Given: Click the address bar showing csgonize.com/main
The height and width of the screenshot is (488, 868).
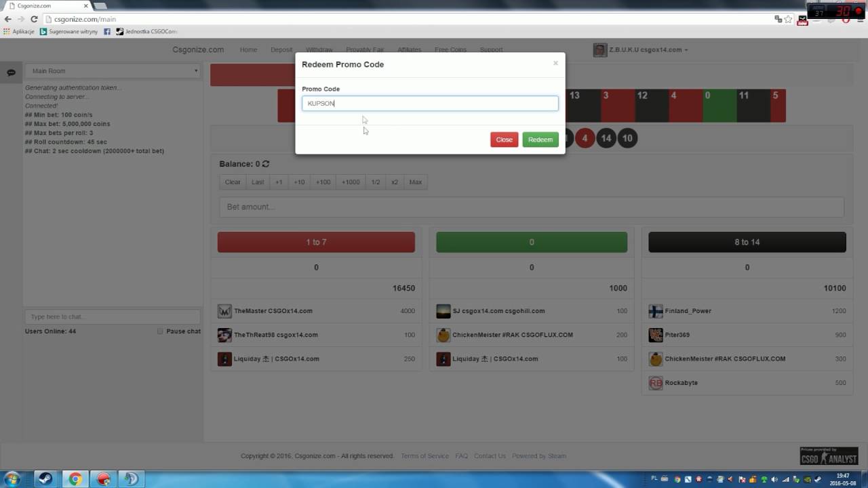Looking at the screenshot, I should coord(407,19).
